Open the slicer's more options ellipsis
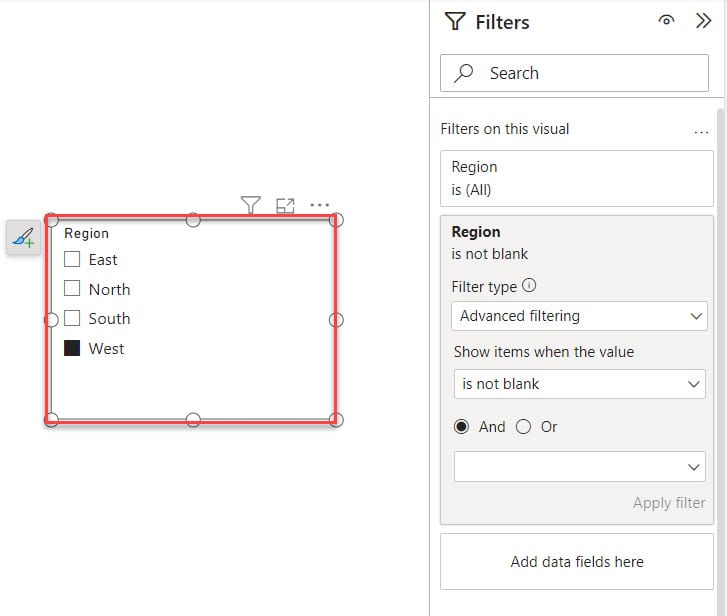Viewport: 727px width, 616px height. pyautogui.click(x=319, y=204)
